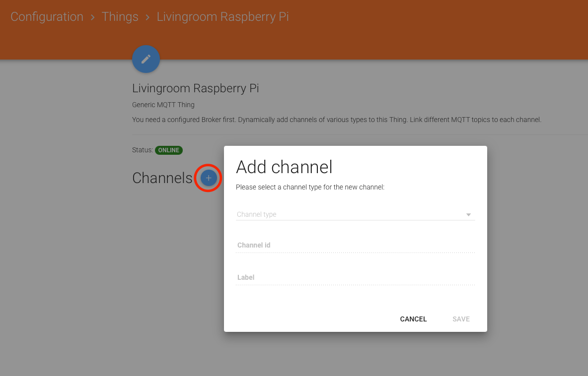The width and height of the screenshot is (588, 376).
Task: Click the 'Please select a channel type' prompt
Action: click(310, 188)
